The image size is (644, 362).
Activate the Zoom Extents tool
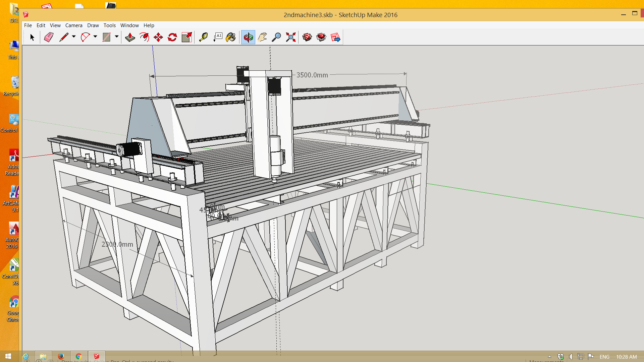(x=290, y=37)
